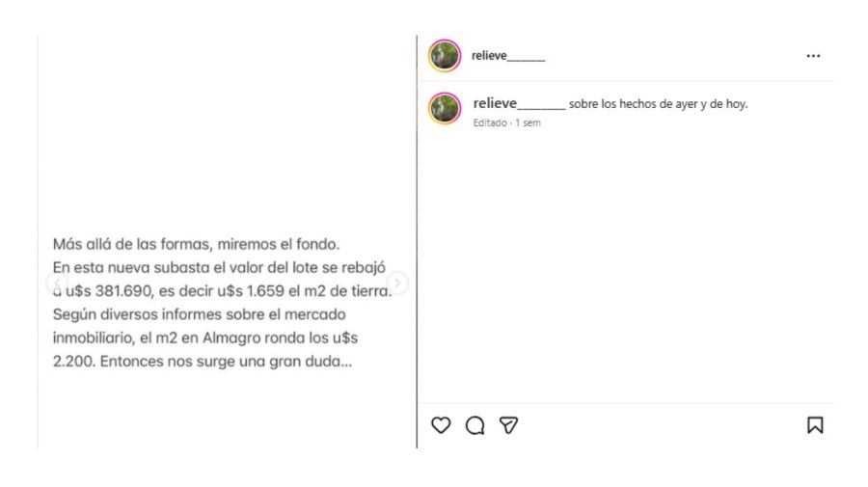Open the profile avatar beside the caption
This screenshot has height=487, width=868.
coord(445,108)
